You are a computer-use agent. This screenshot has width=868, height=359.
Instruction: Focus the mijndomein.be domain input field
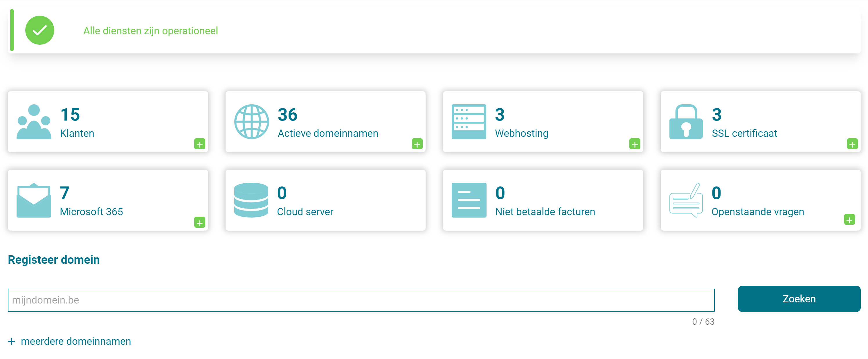coord(361,300)
